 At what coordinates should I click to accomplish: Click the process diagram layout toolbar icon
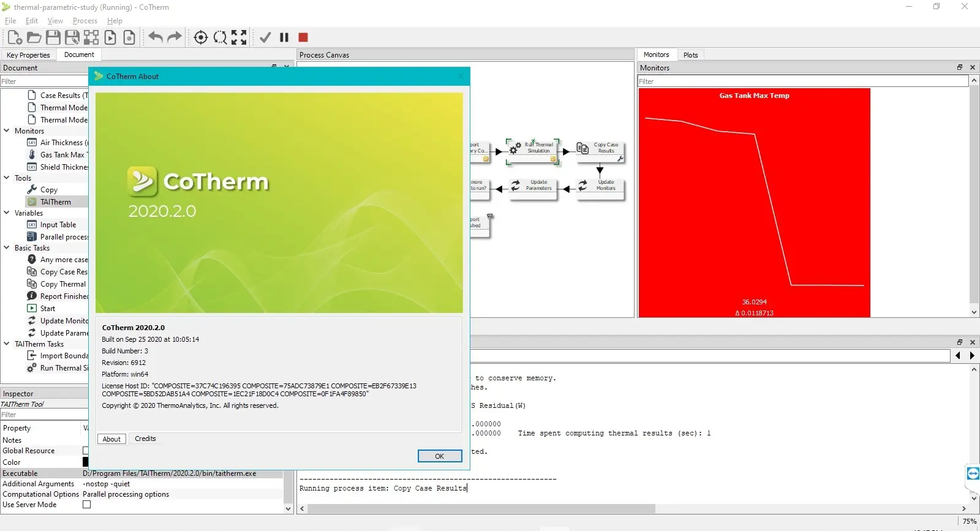[x=91, y=37]
